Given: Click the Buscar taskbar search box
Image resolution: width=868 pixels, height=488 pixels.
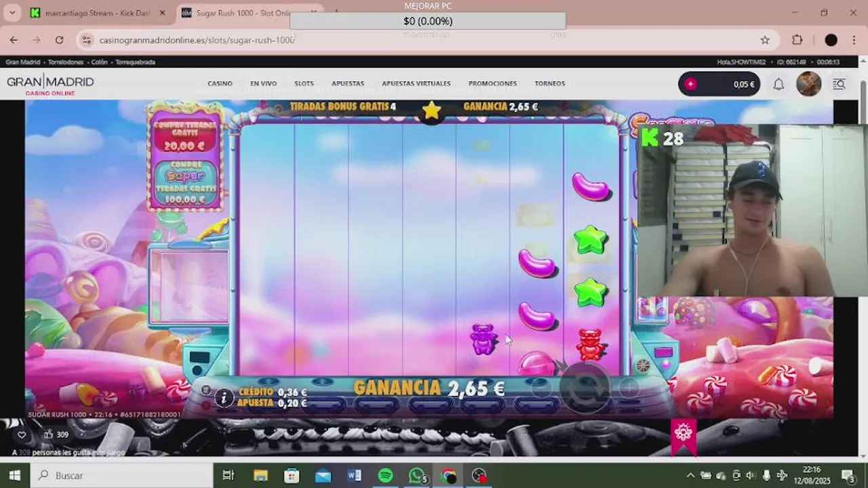Looking at the screenshot, I should (122, 475).
